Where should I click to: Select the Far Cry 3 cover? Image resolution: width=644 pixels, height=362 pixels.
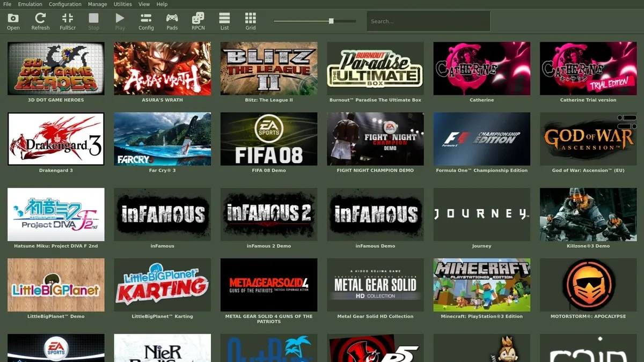pyautogui.click(x=162, y=139)
